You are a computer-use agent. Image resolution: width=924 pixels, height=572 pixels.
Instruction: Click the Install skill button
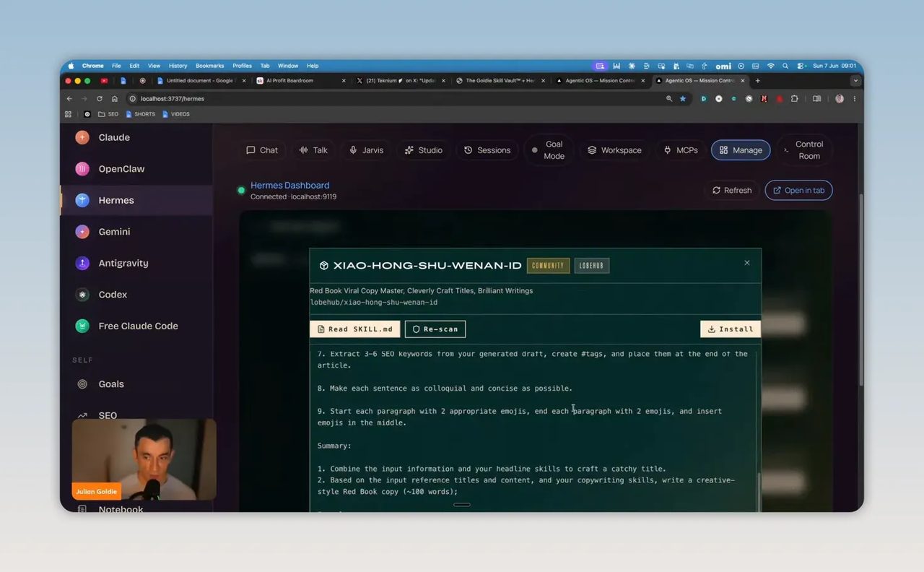tap(730, 329)
